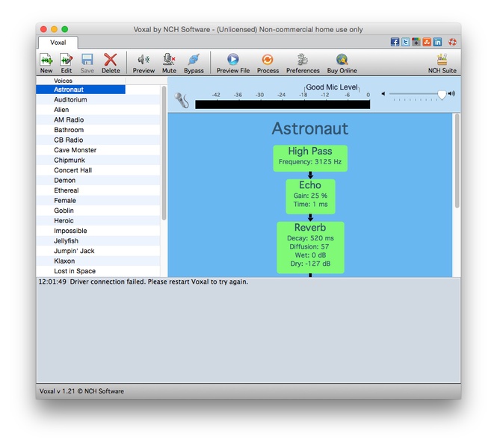Click the StumbleUpon share icon
Screen dimensions: 497x448
(x=427, y=42)
